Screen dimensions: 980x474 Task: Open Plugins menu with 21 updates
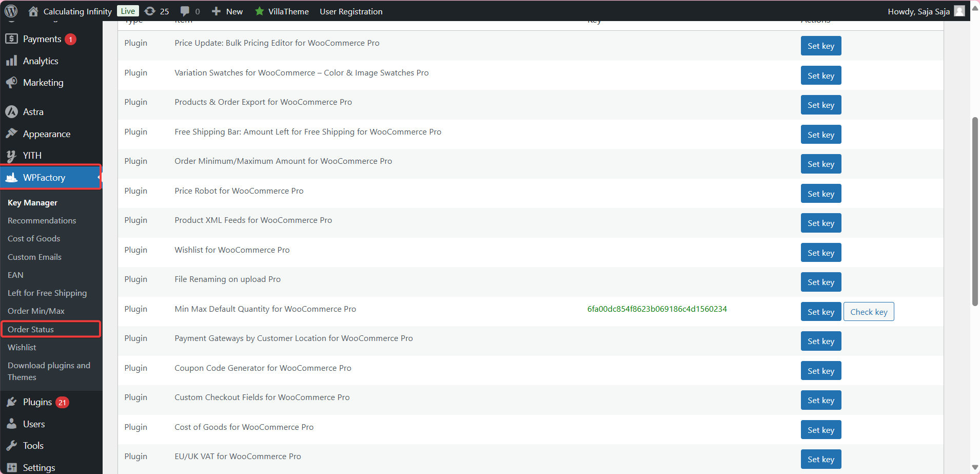37,402
